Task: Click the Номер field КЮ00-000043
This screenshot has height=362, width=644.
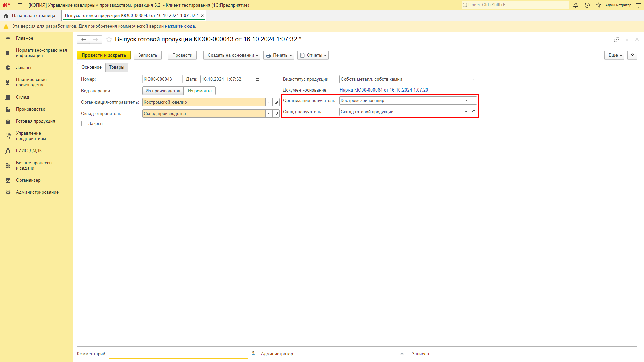Action: [x=162, y=79]
